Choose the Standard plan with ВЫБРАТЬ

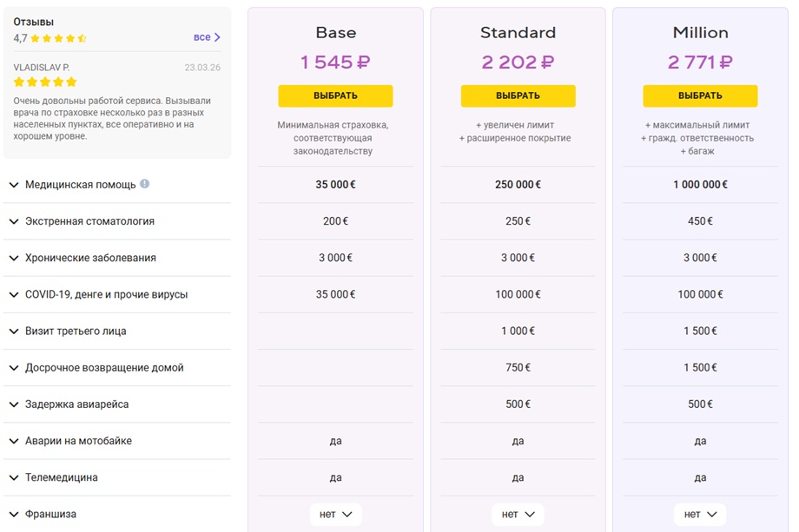pos(518,95)
